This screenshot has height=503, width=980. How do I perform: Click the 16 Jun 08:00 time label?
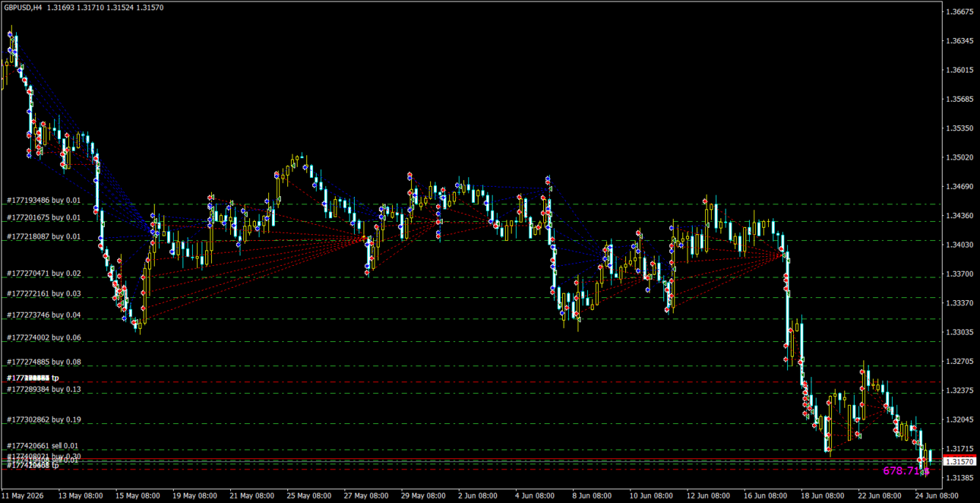tap(766, 495)
